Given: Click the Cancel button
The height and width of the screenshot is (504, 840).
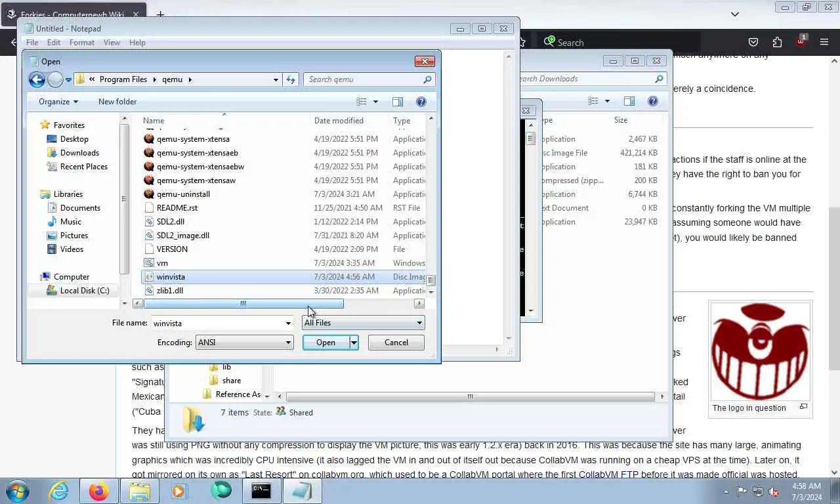Looking at the screenshot, I should pyautogui.click(x=396, y=343).
